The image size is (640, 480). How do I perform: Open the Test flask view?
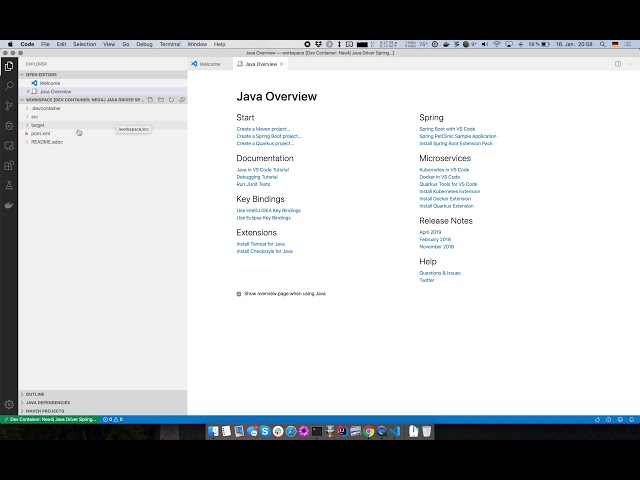9,185
